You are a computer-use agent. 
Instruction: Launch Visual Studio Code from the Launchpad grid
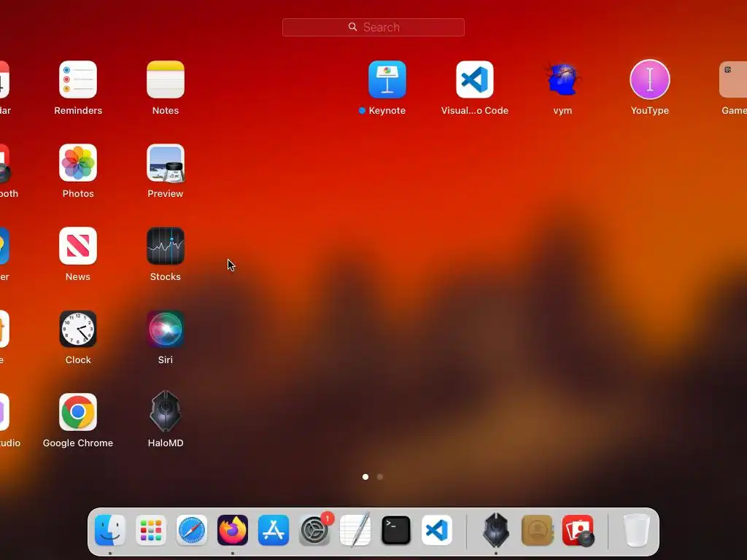tap(474, 79)
